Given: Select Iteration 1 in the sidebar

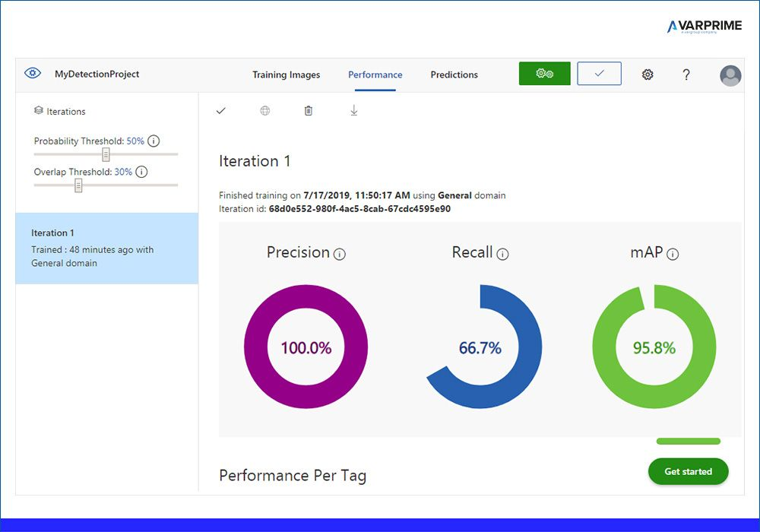Looking at the screenshot, I should click(x=107, y=248).
